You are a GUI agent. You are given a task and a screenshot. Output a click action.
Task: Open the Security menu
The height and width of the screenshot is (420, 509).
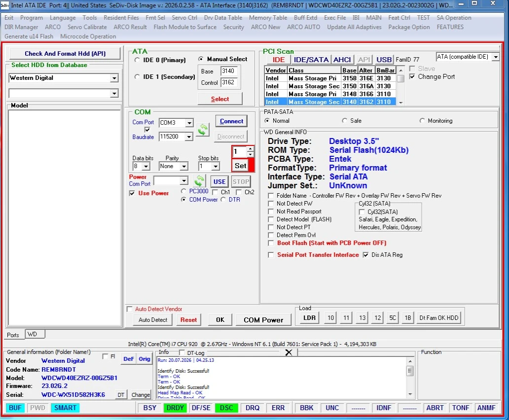(233, 27)
